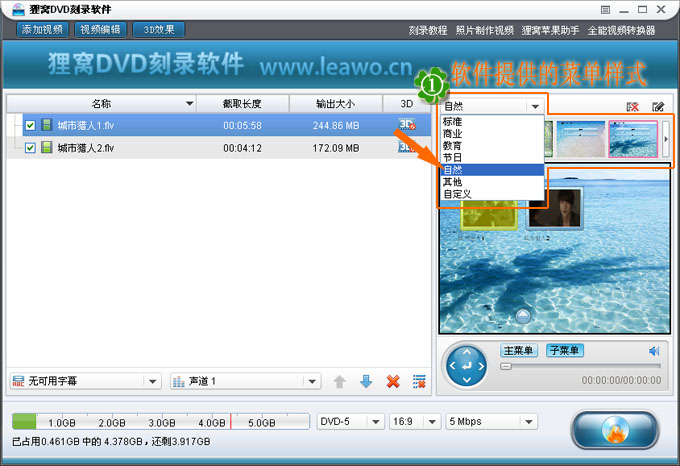Open the 狸窝苹果助手 link
The height and width of the screenshot is (466, 680).
pos(550,30)
